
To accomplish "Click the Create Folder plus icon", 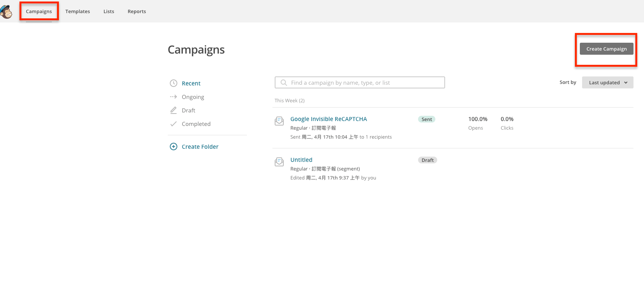I will pos(173,147).
